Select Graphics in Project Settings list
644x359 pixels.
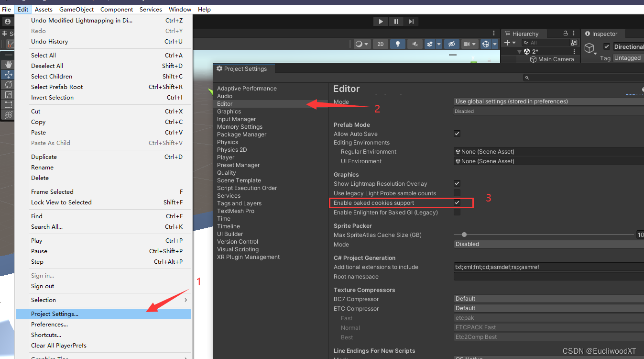(x=229, y=111)
